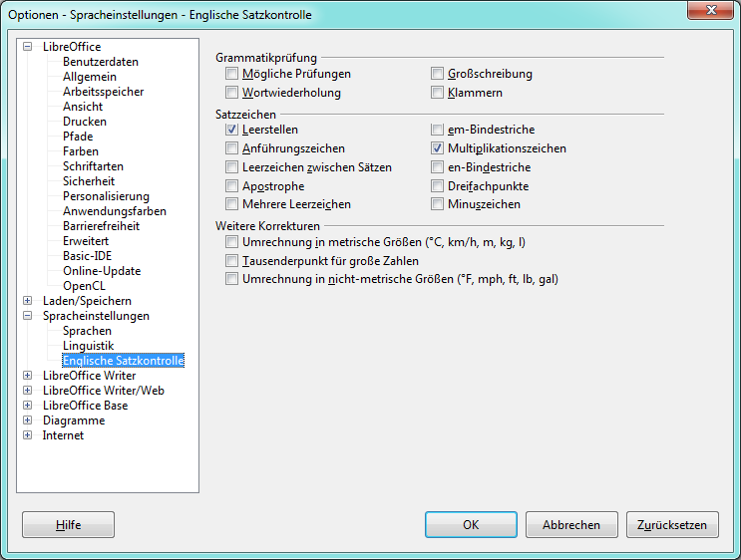741x560 pixels.
Task: Select the Internet label in tree
Action: point(63,435)
